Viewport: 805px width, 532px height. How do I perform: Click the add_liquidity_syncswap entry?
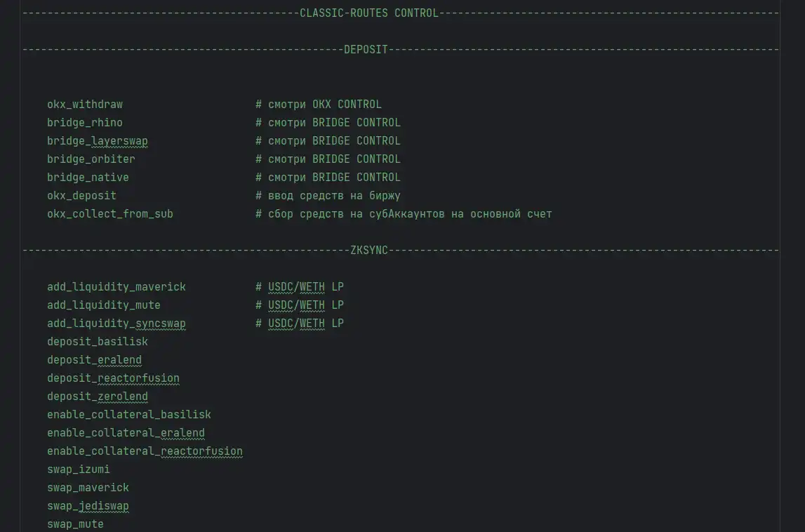[117, 324]
